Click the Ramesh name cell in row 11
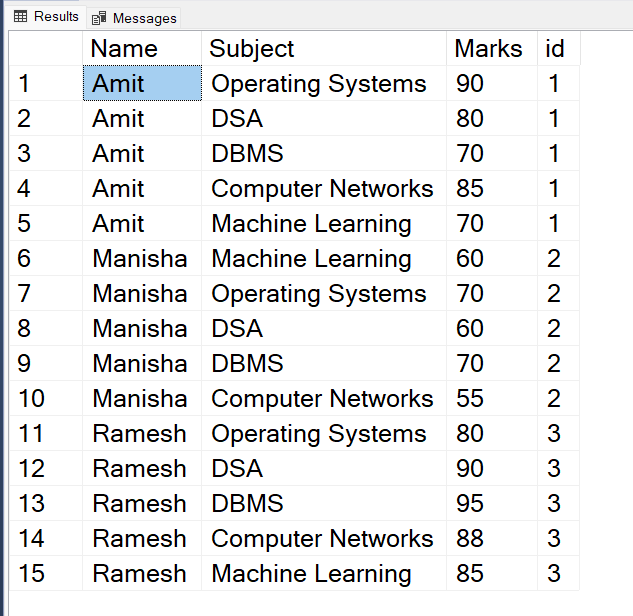Viewport: 633px width, 616px height. click(141, 434)
